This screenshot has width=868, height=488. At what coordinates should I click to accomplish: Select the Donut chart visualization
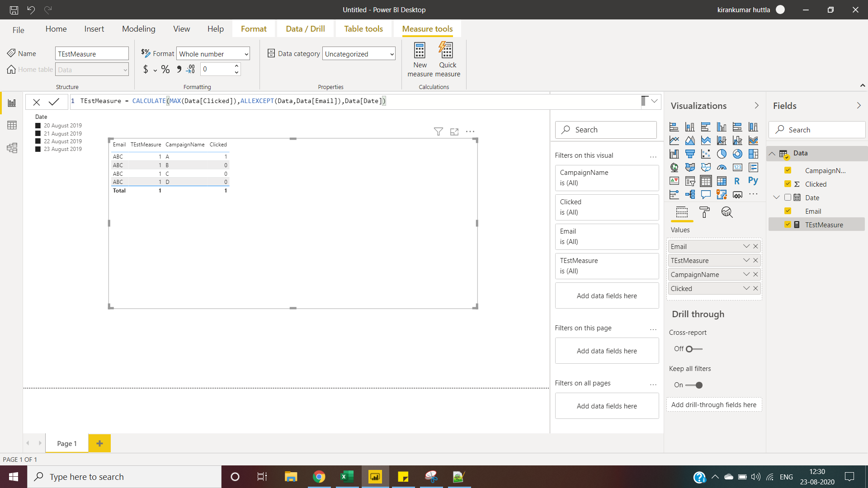(737, 154)
